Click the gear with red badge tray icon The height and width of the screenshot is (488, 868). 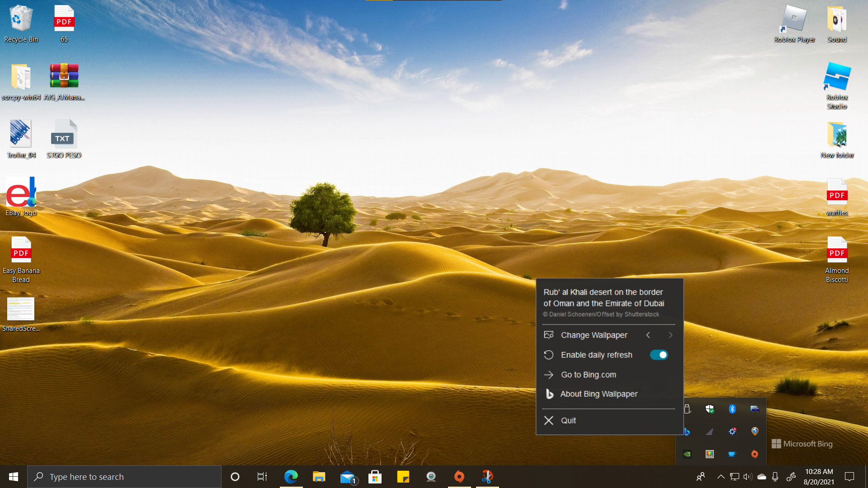click(x=732, y=432)
